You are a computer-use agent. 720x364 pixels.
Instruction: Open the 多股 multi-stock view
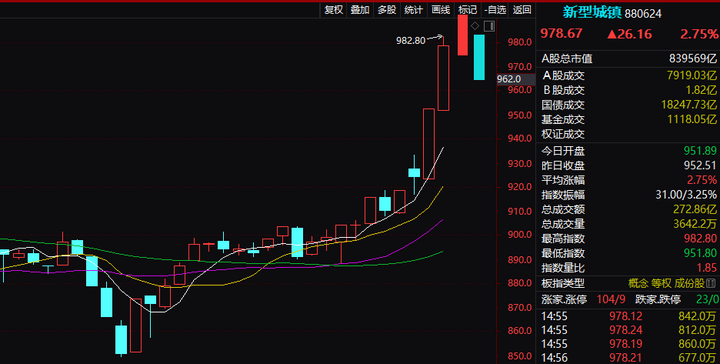(387, 10)
